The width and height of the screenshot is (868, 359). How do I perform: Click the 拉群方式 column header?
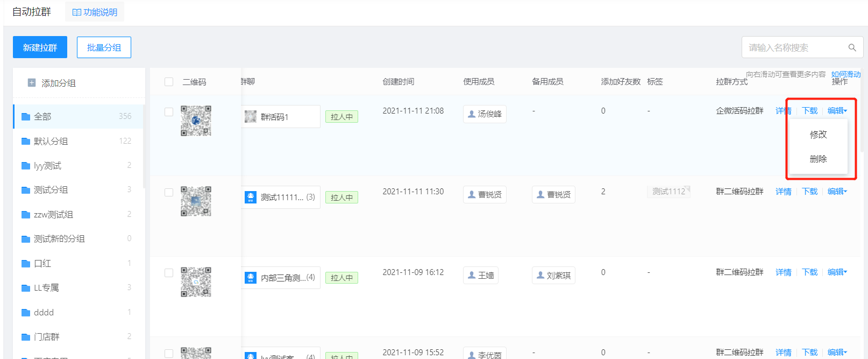tap(732, 82)
